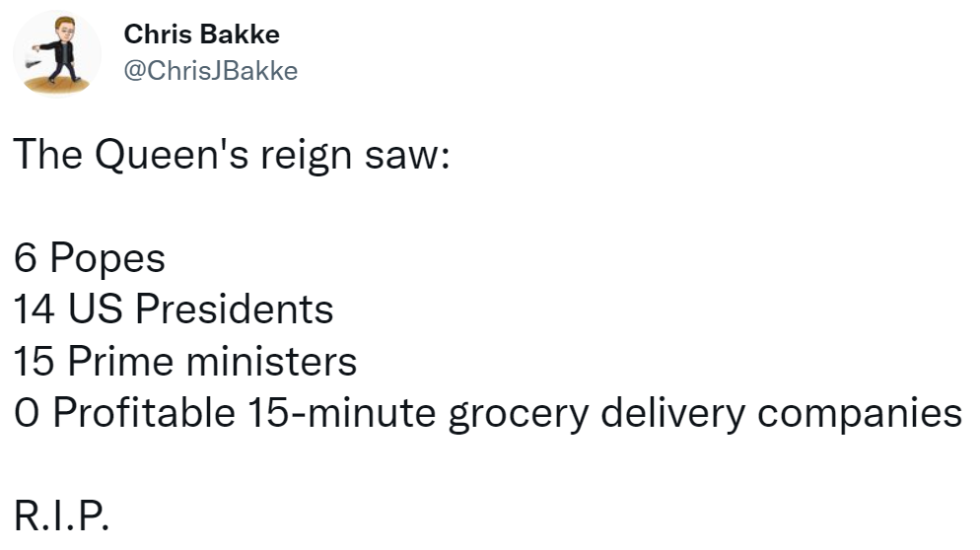
Task: Click the word "companies" at line end
Action: click(x=860, y=415)
